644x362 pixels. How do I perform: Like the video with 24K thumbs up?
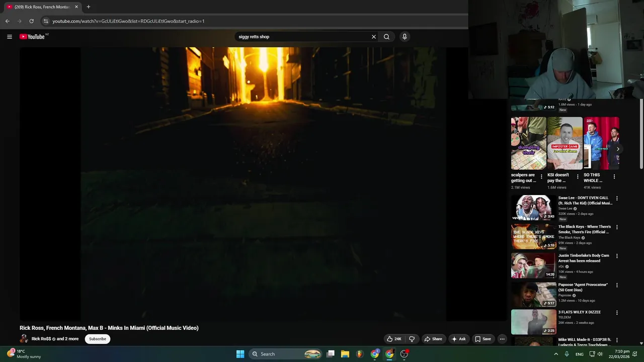[394, 339]
